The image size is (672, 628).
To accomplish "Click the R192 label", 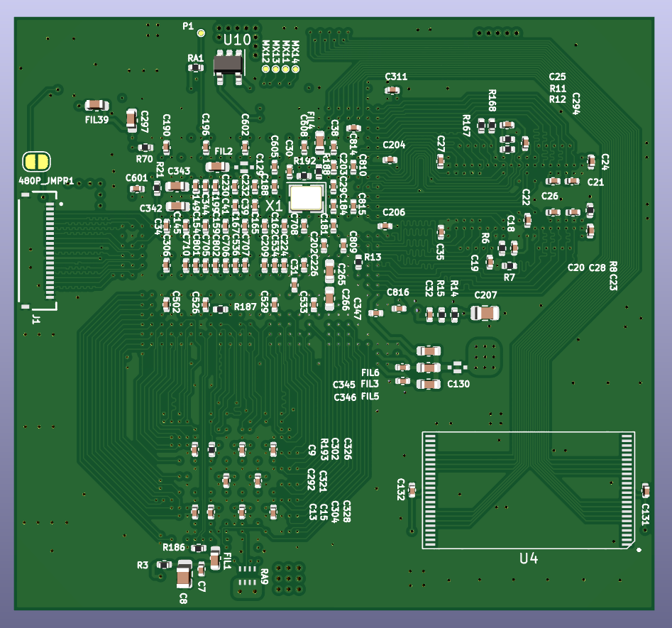I will [304, 161].
